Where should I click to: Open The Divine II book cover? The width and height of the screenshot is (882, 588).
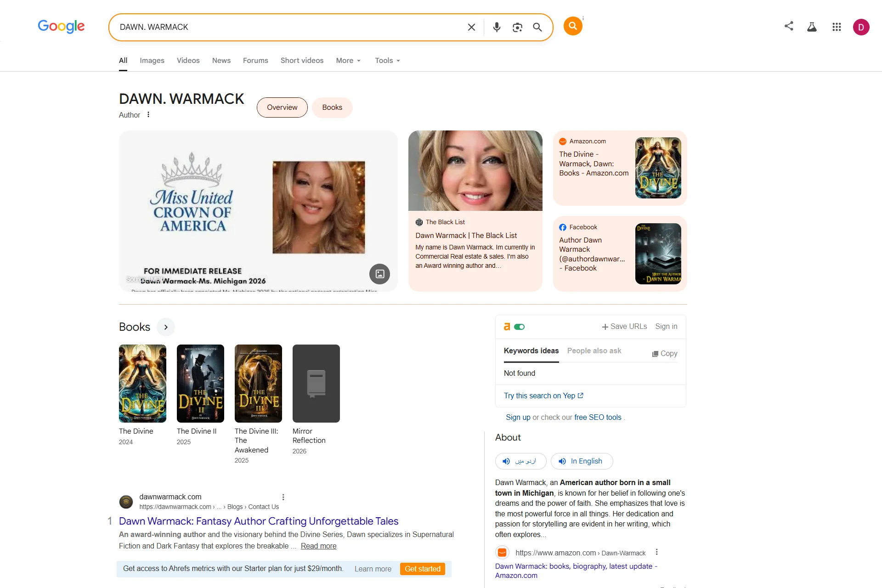point(200,384)
